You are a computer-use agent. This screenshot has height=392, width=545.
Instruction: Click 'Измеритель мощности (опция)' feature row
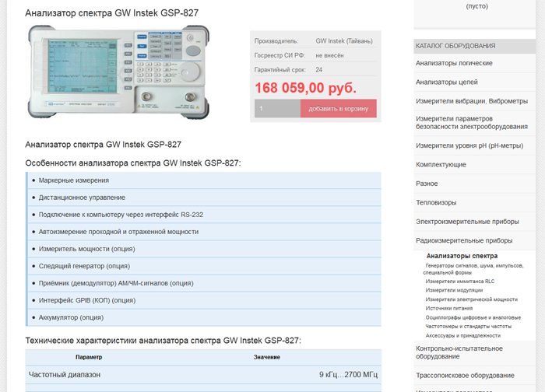pos(204,249)
